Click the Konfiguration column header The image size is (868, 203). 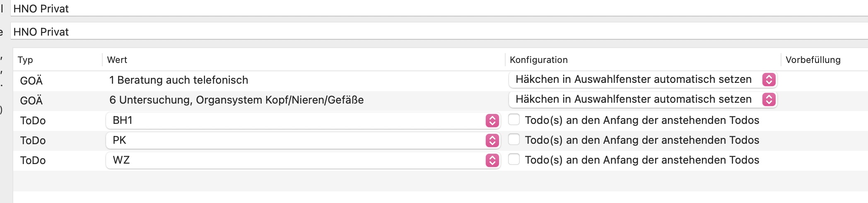[x=539, y=60]
